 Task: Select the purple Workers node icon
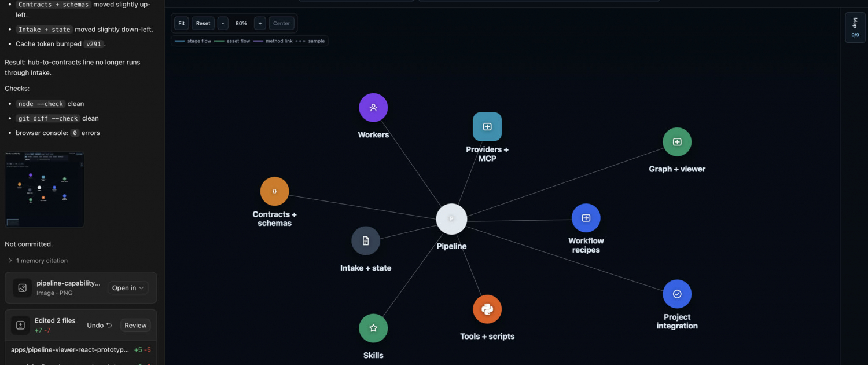pyautogui.click(x=373, y=108)
